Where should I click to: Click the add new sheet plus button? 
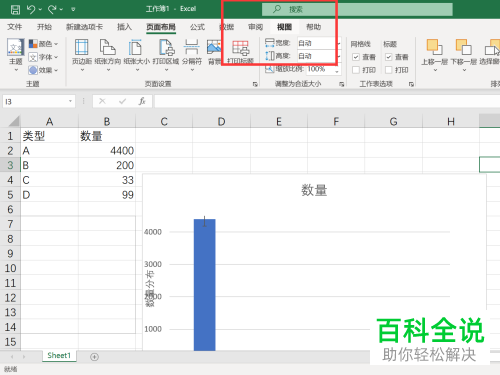click(94, 357)
